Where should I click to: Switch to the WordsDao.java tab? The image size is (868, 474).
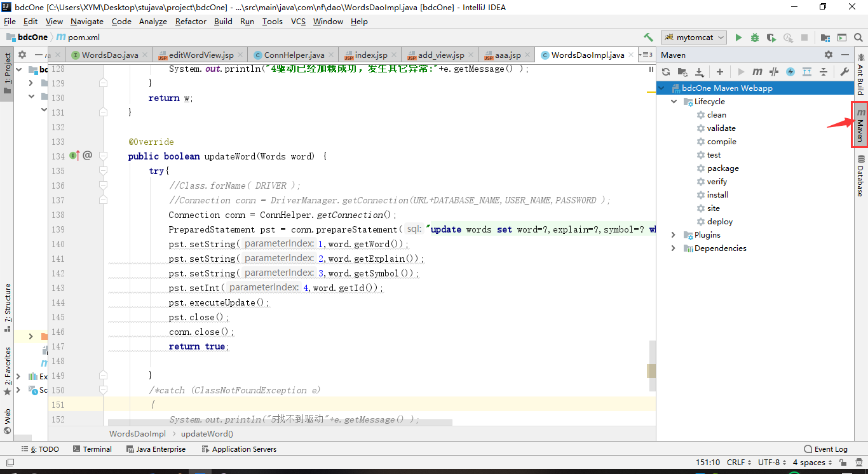point(109,55)
